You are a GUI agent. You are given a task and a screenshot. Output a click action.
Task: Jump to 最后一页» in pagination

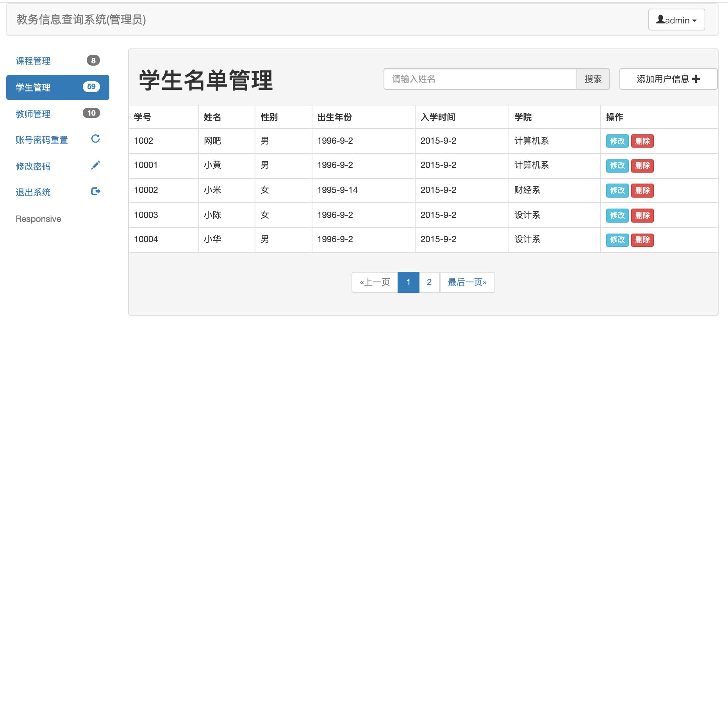[467, 282]
